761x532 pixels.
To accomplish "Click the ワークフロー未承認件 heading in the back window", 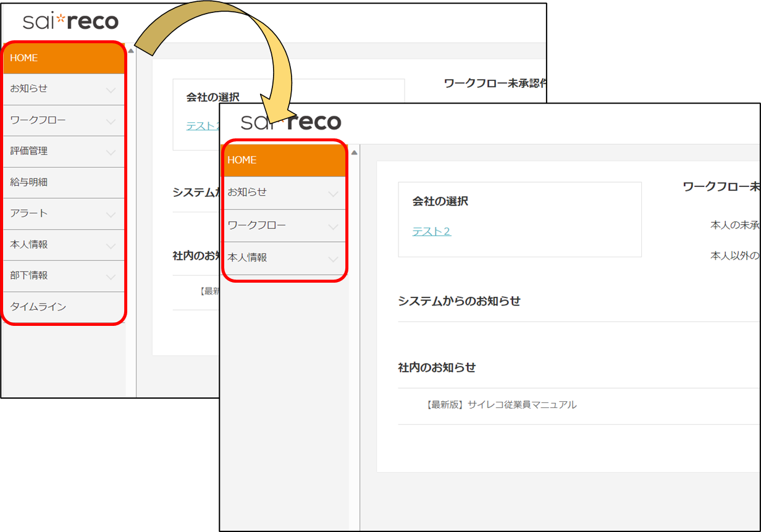I will click(495, 83).
